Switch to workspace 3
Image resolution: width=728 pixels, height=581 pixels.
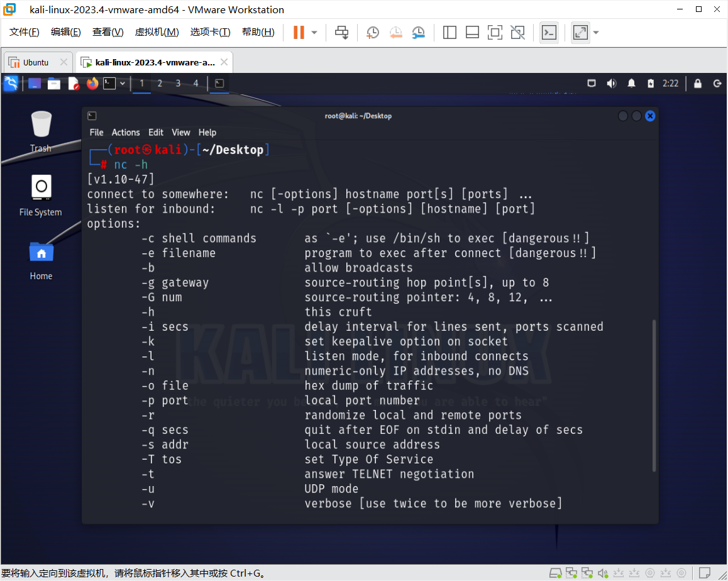pos(178,84)
